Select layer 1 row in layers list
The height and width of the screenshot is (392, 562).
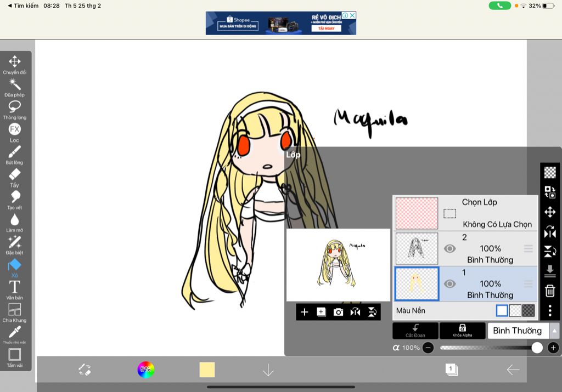(465, 284)
